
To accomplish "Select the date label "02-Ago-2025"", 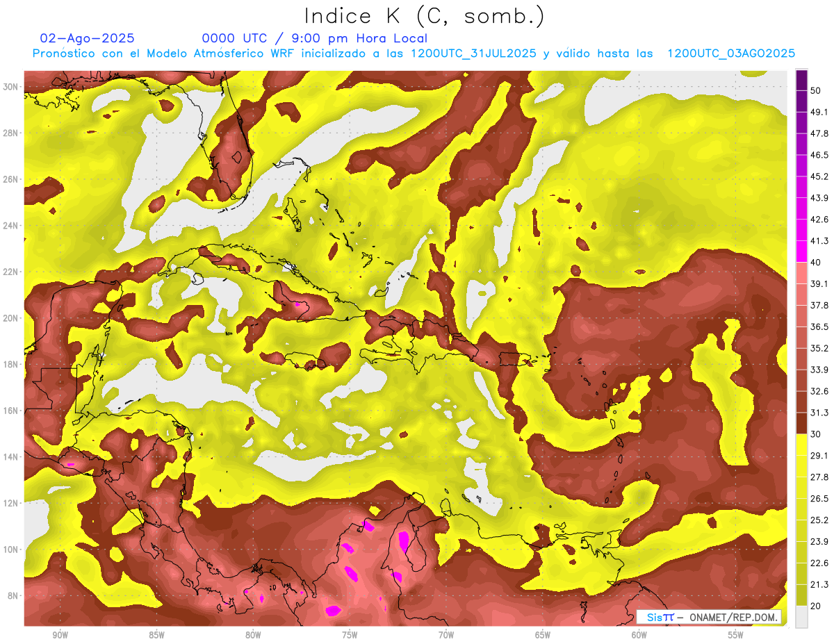I will point(88,38).
